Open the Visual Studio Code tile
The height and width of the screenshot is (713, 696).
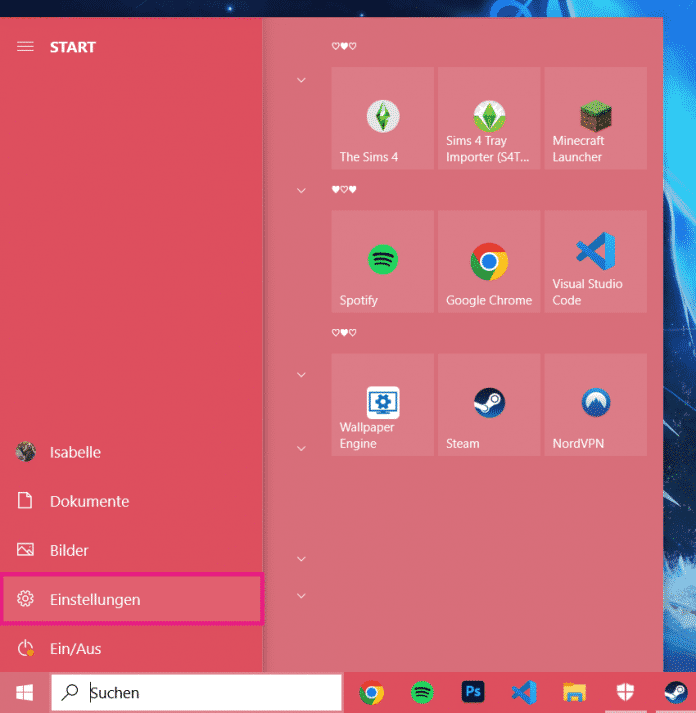[x=595, y=262]
